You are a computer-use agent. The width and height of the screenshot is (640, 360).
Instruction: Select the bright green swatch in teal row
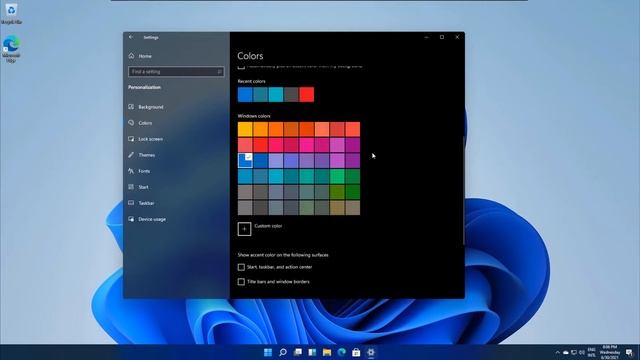click(337, 176)
